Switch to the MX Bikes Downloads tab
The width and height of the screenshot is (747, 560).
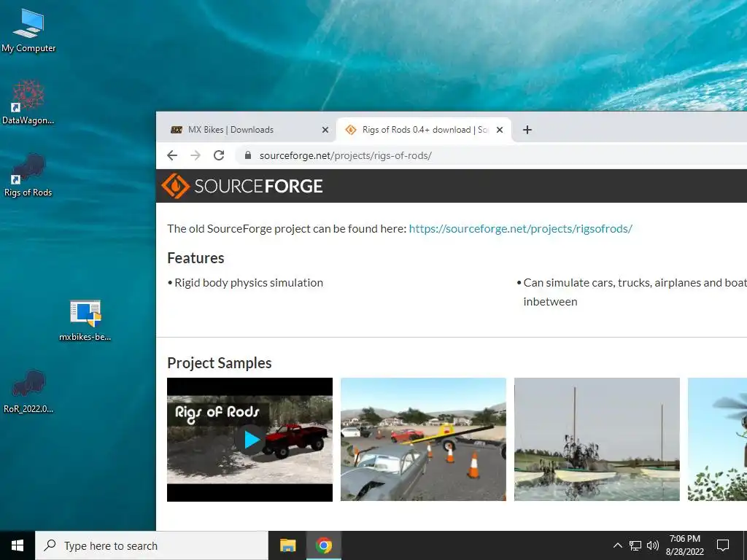pyautogui.click(x=245, y=130)
